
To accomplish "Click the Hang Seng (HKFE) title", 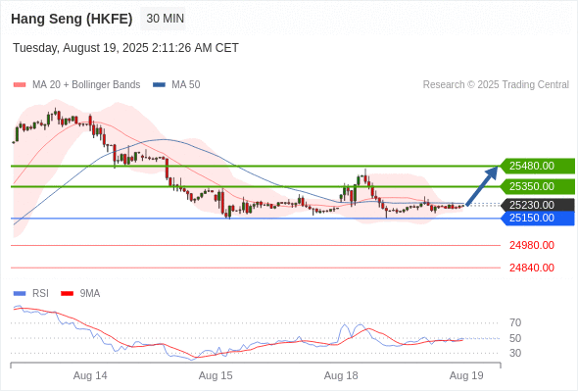I will point(72,19).
